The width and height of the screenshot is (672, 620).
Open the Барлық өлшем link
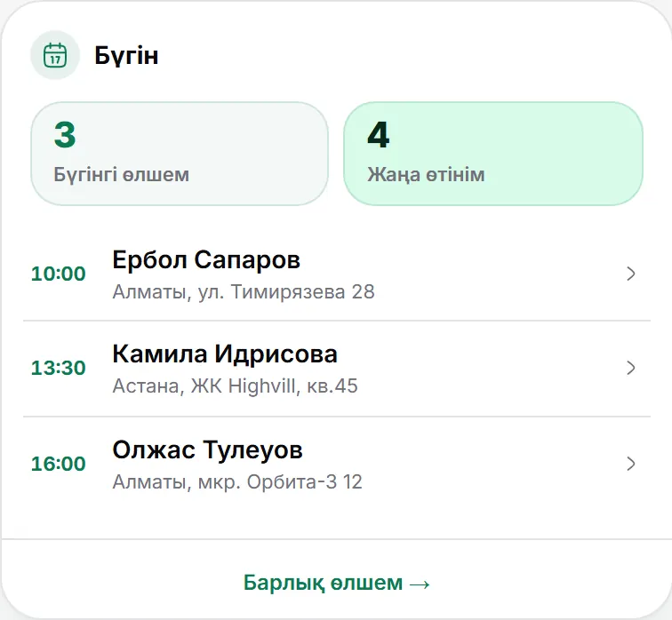pyautogui.click(x=336, y=583)
